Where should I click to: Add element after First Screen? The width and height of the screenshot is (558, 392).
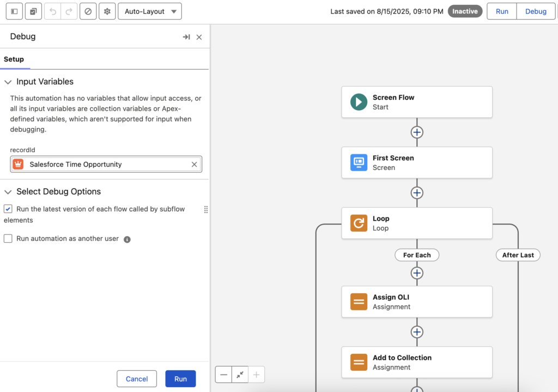(417, 193)
